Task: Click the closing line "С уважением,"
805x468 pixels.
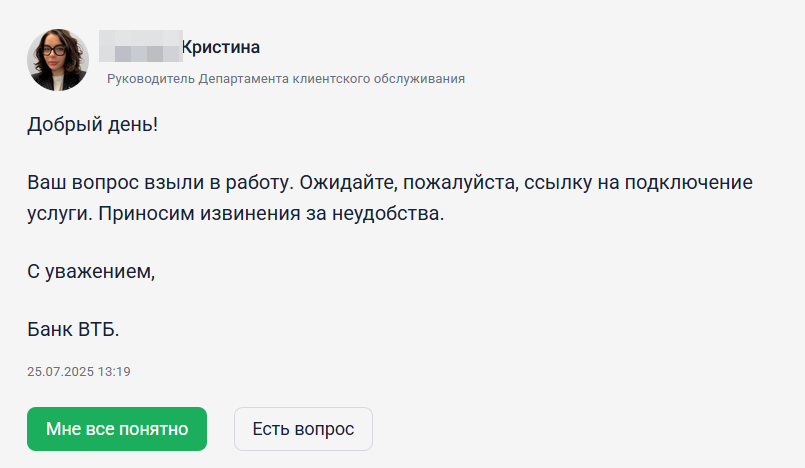Action: (92, 272)
